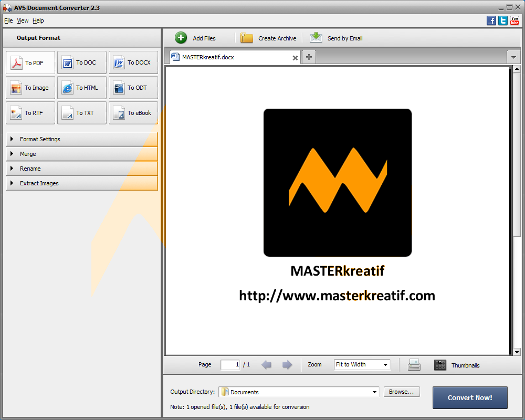
Task: Click the Thumbnails label
Action: coord(465,365)
